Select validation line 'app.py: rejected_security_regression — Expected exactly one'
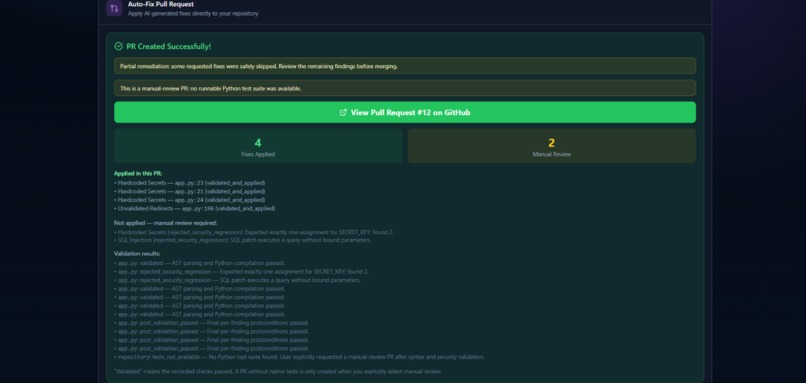The image size is (806, 383). tap(241, 271)
